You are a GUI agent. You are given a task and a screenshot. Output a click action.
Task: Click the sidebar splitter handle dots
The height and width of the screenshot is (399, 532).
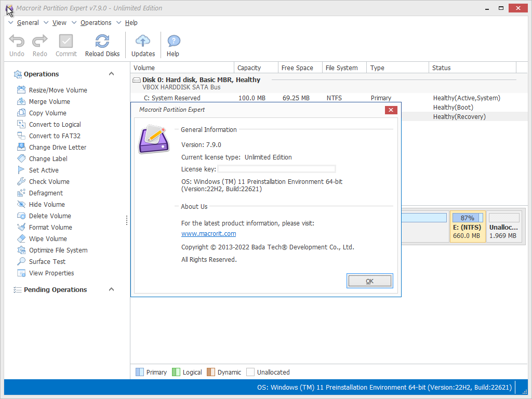coord(127,220)
